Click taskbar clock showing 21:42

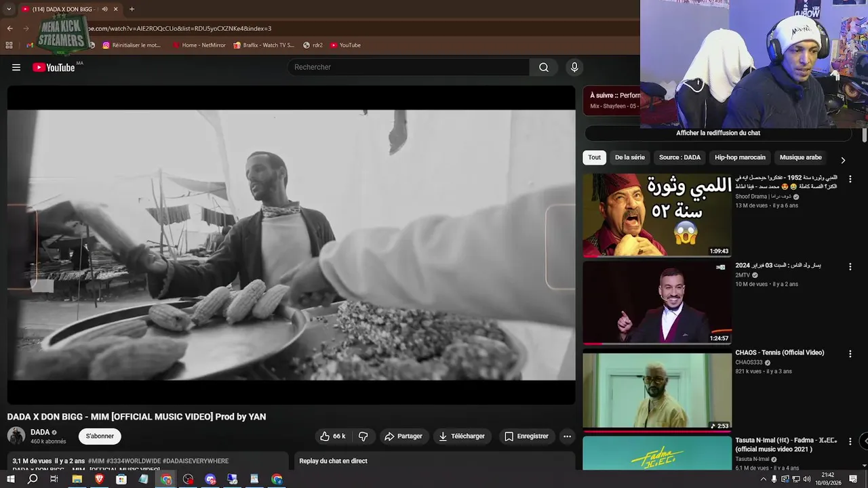coord(827,479)
